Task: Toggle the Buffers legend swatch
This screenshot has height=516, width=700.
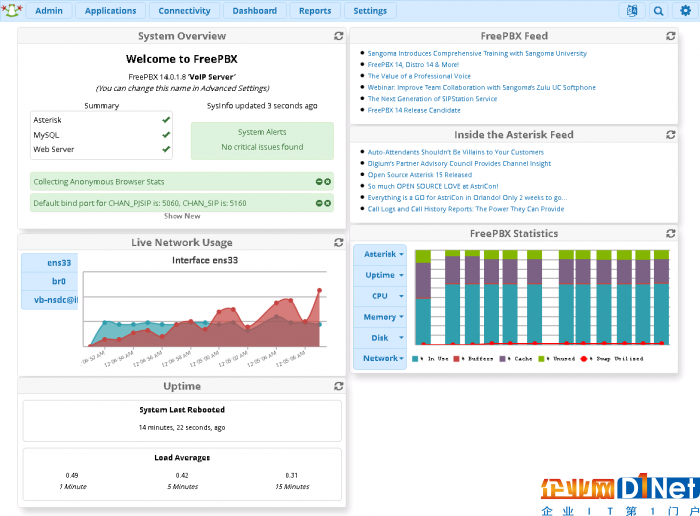Action: (x=456, y=359)
